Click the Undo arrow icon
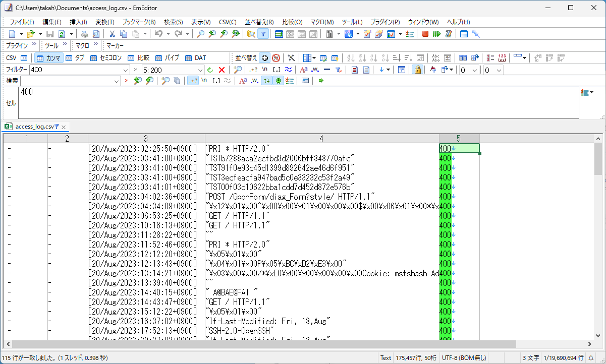This screenshot has height=364, width=606. click(158, 34)
